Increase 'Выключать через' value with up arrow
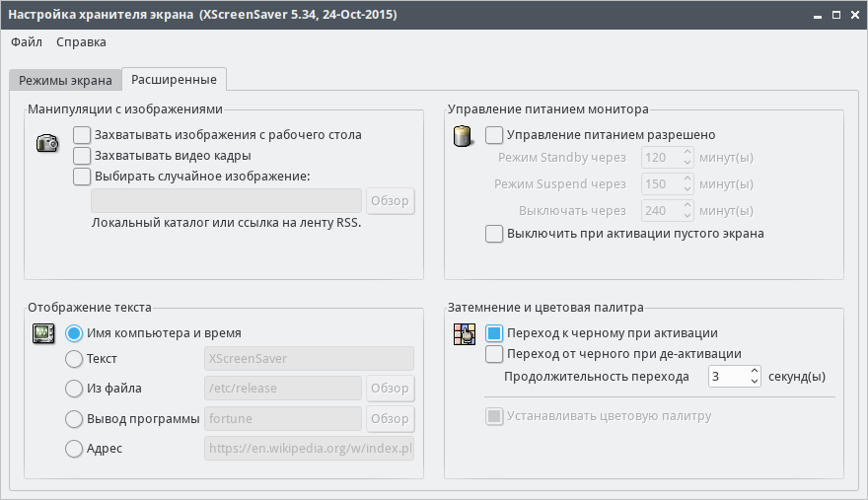Viewport: 868px width, 500px height. (687, 205)
